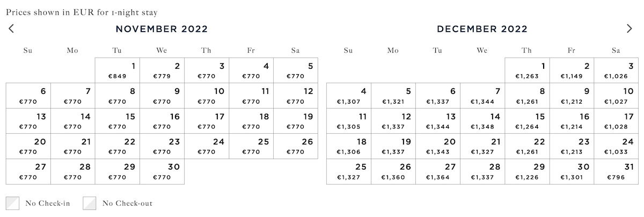The height and width of the screenshot is (217, 644).
Task: Select November 6 date cell
Action: tap(28, 96)
